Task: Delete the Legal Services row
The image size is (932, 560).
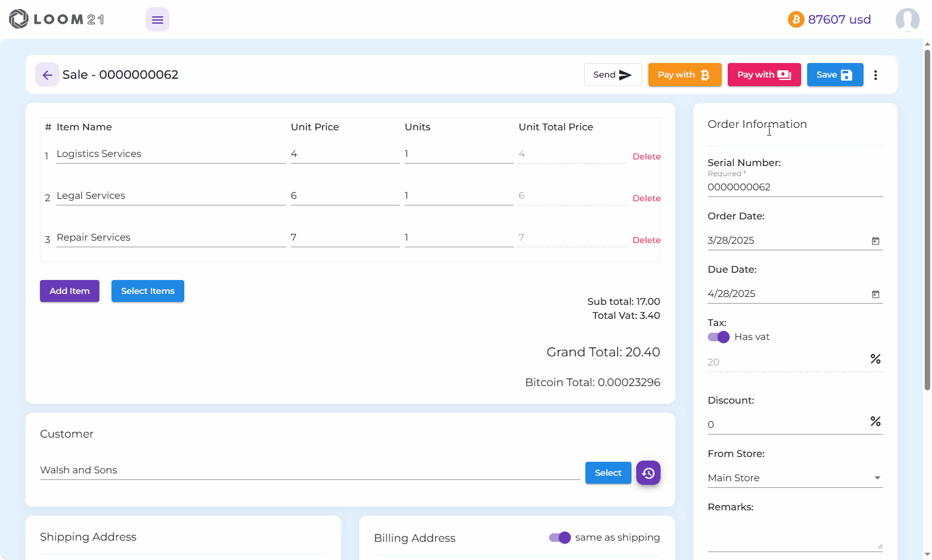Action: pyautogui.click(x=646, y=198)
